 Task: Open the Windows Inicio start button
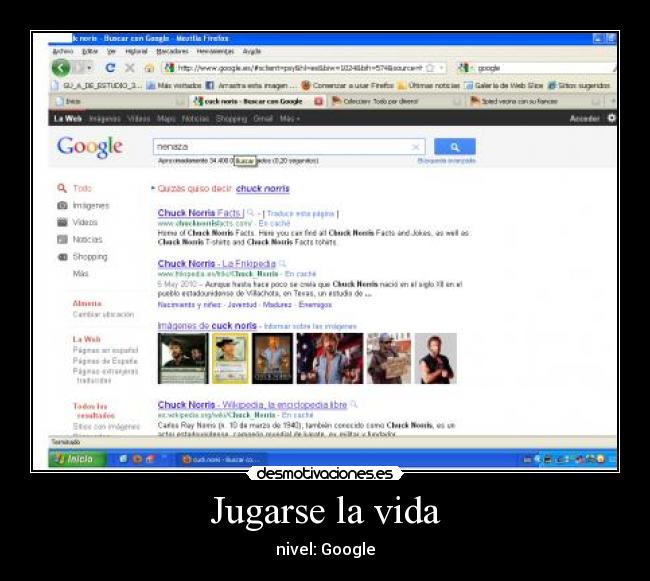click(x=77, y=459)
